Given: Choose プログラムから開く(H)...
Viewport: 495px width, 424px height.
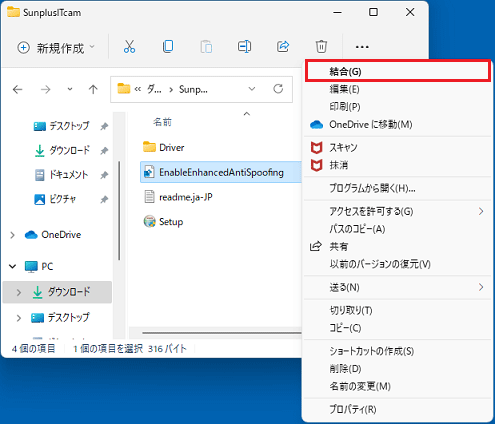Looking at the screenshot, I should tap(398, 188).
